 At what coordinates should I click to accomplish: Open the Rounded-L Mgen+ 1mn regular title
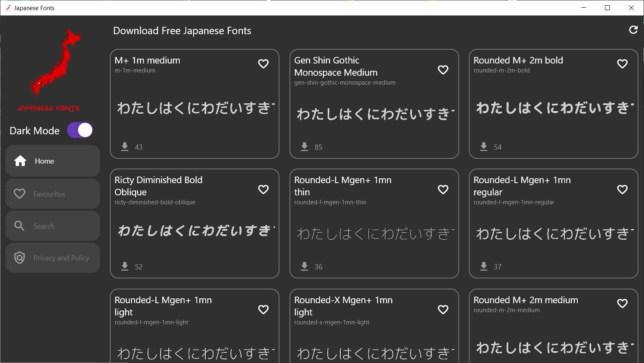click(x=522, y=186)
